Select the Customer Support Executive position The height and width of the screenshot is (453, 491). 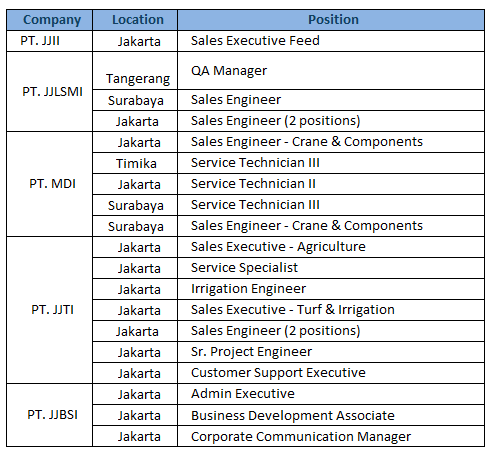click(x=331, y=373)
